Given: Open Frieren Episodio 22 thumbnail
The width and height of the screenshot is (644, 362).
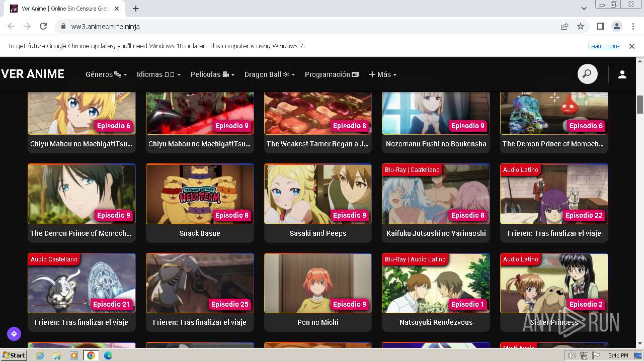Looking at the screenshot, I should tap(554, 194).
